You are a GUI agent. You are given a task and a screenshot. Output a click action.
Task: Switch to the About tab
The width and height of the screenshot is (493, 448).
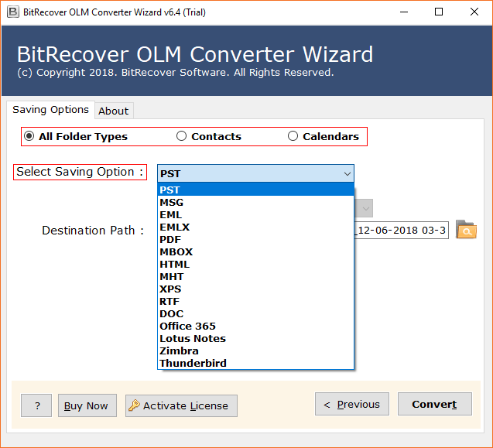point(114,111)
